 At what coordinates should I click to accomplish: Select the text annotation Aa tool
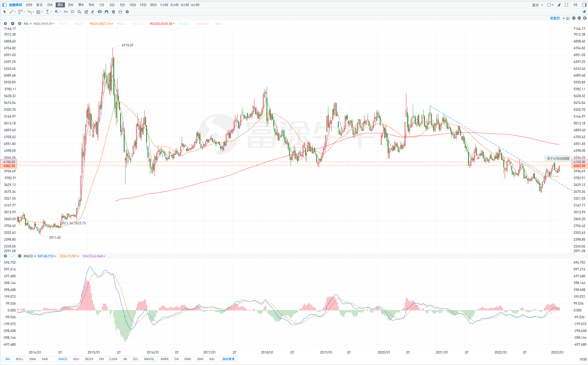coord(66,12)
